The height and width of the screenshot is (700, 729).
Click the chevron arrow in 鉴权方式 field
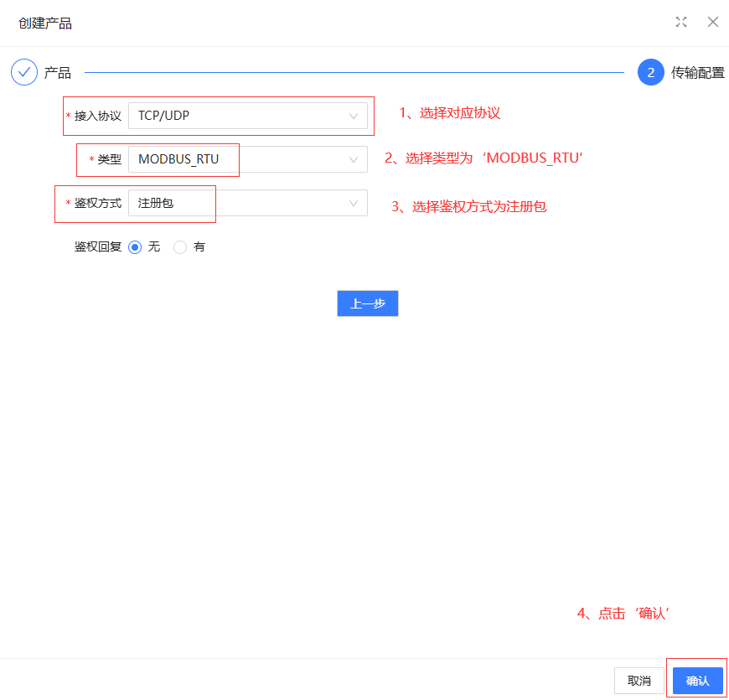coord(354,203)
